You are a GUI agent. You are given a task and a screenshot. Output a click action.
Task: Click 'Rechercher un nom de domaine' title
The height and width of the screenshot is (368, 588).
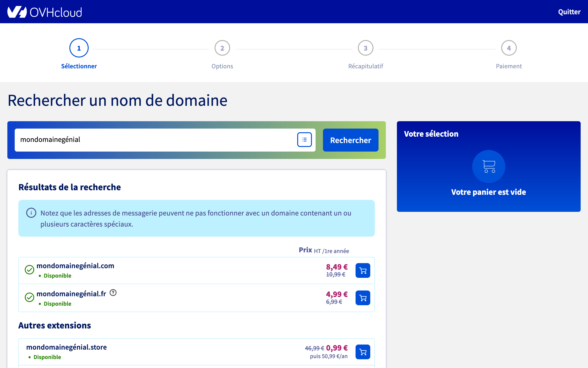click(118, 100)
